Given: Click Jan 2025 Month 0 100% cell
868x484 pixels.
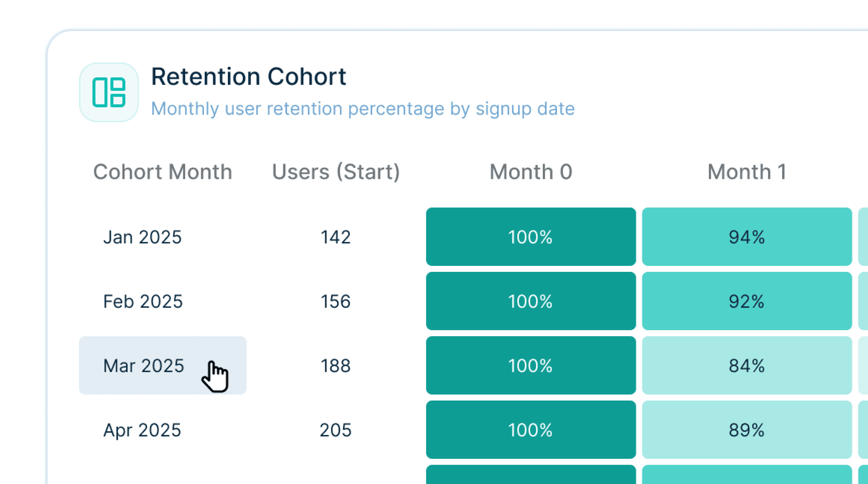Looking at the screenshot, I should pos(531,237).
